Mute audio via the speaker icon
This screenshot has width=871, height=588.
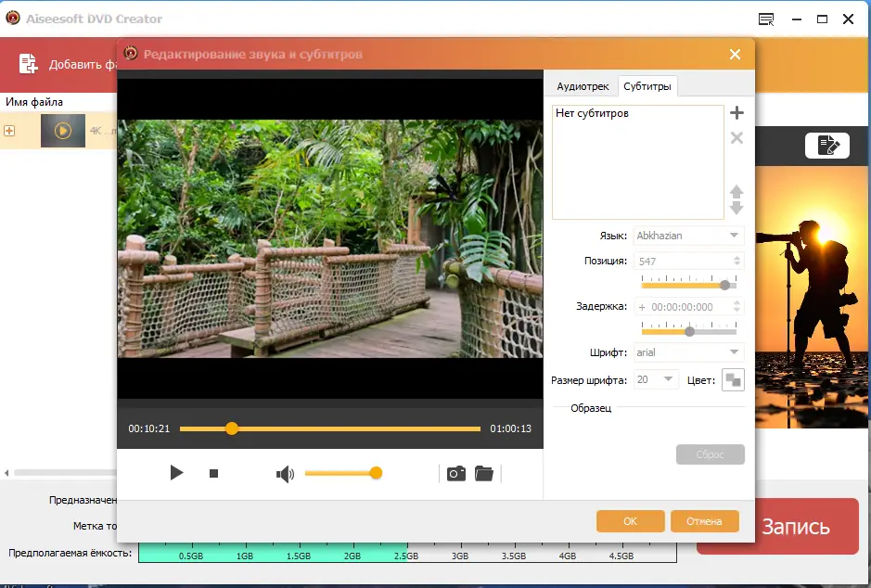click(x=285, y=474)
